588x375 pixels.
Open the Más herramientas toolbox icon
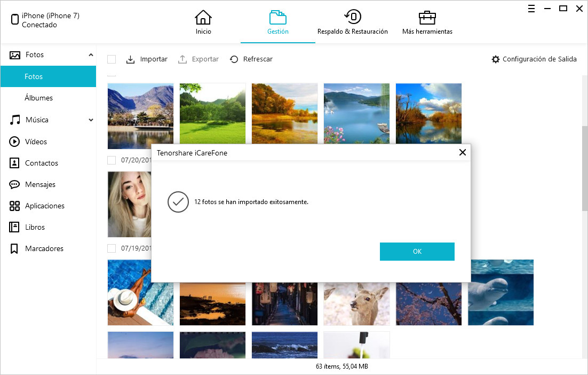427,17
